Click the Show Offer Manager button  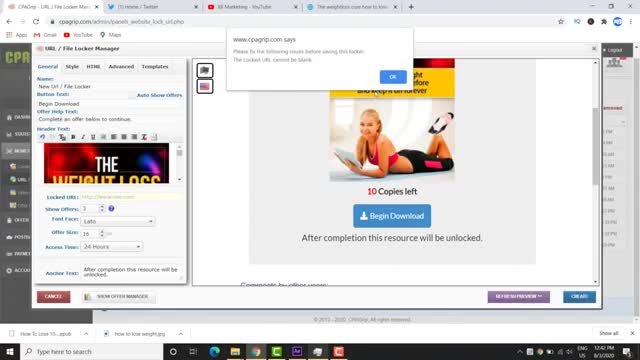pyautogui.click(x=118, y=297)
